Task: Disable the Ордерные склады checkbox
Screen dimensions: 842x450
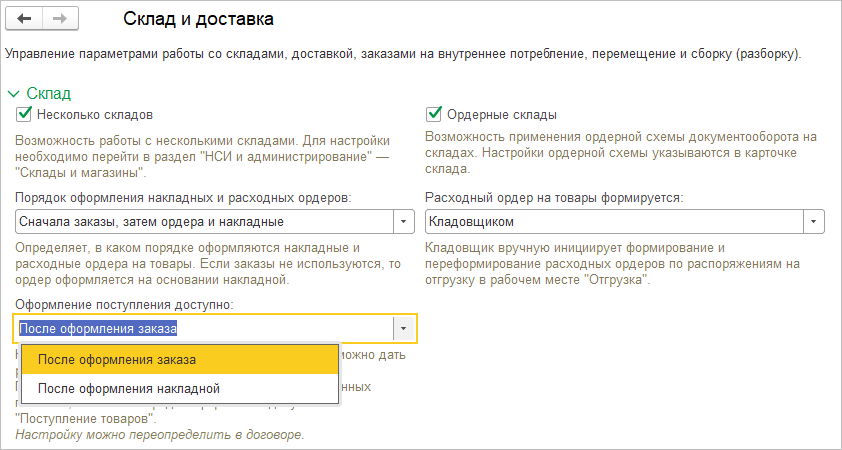Action: click(434, 114)
